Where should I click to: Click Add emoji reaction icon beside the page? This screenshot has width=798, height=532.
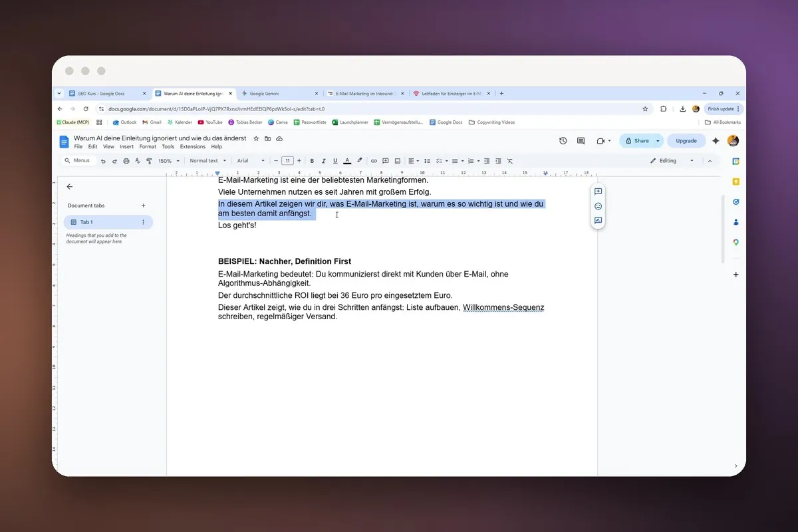pyautogui.click(x=598, y=206)
